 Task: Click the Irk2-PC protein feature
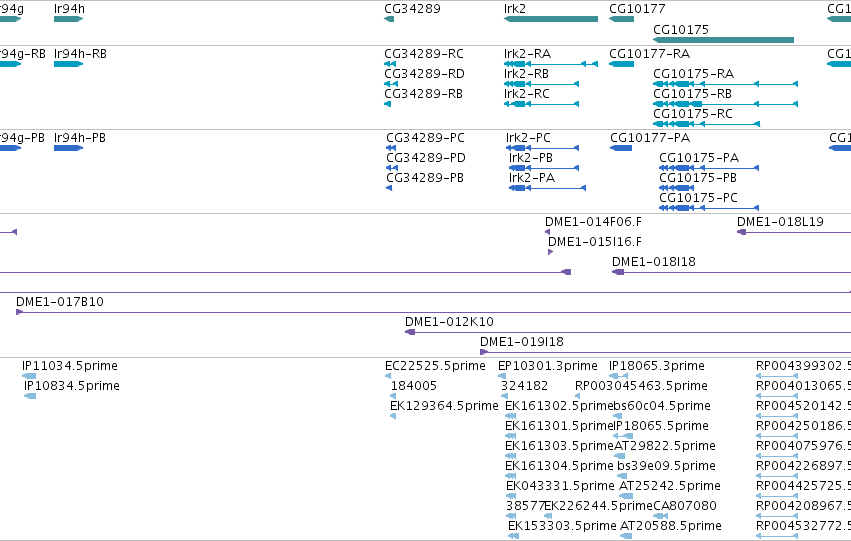coord(542,148)
